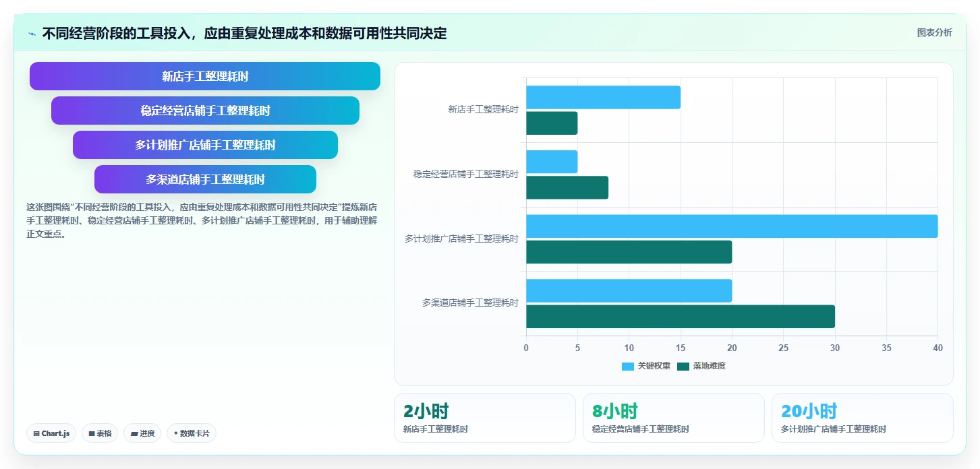Click green bar for 稳定经营店铺手工整理耗时
The height and width of the screenshot is (469, 980).
567,187
